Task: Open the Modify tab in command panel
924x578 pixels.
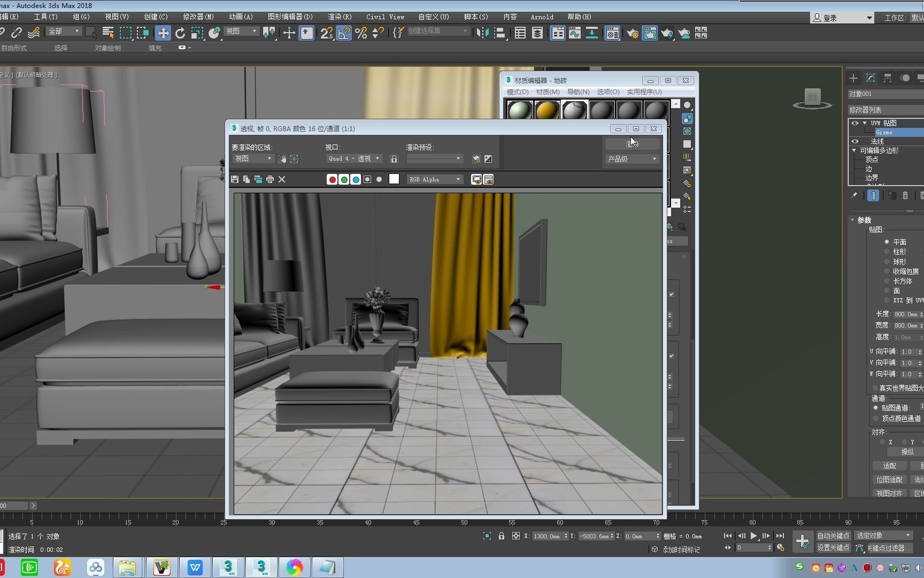Action: [871, 78]
